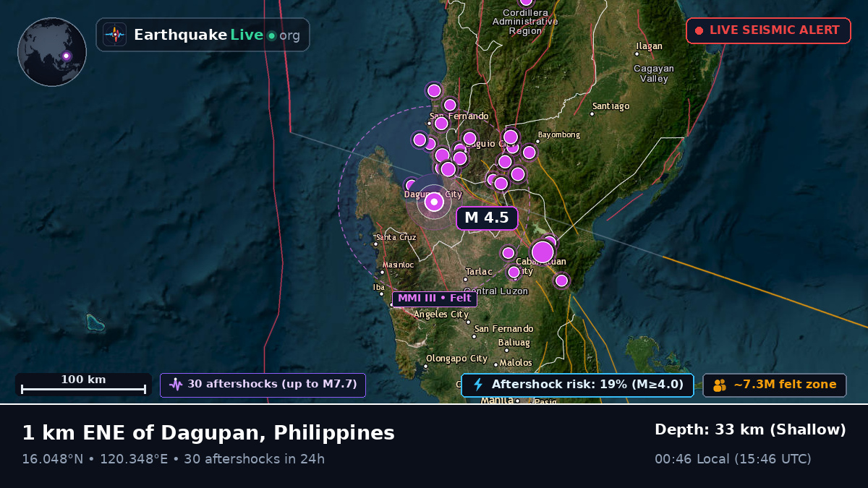Click the Malolos city label
Image resolution: width=868 pixels, height=488 pixels.
(x=516, y=363)
